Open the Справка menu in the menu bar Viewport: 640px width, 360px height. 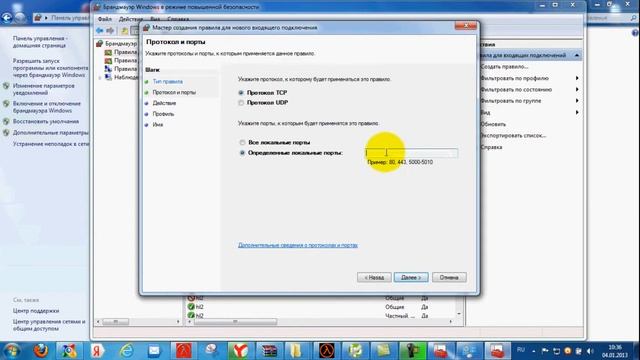point(178,19)
